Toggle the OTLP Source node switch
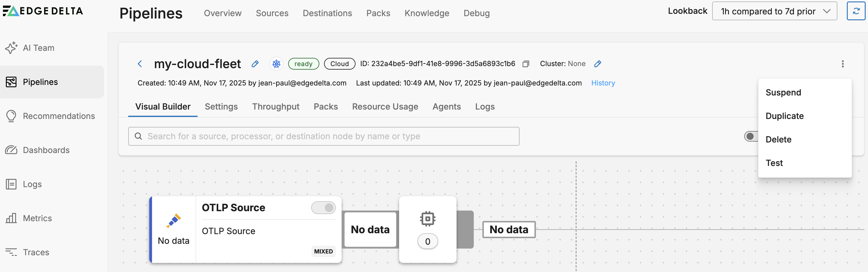The height and width of the screenshot is (272, 868). [323, 208]
